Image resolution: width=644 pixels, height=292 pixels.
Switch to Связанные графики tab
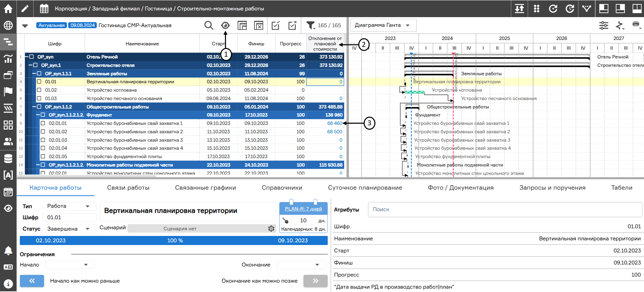(x=205, y=188)
